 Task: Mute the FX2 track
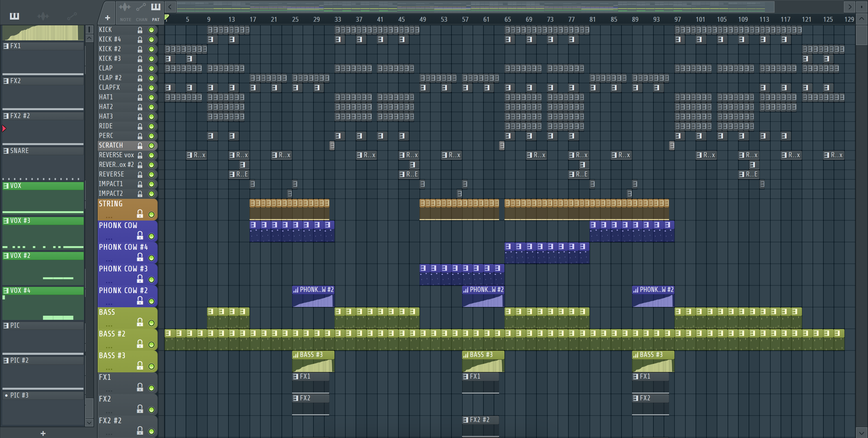(x=152, y=410)
